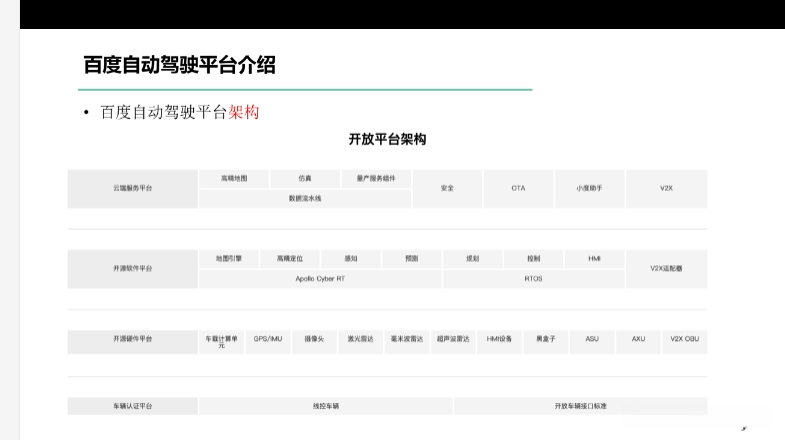Screen dimensions: 785x440
Task: Click the 仿真 cell
Action: [305, 179]
